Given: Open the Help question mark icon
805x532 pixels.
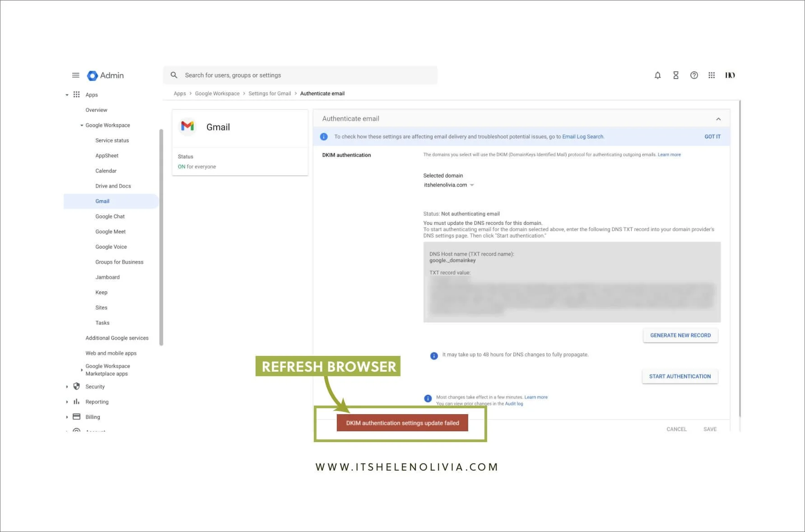Looking at the screenshot, I should click(x=694, y=75).
